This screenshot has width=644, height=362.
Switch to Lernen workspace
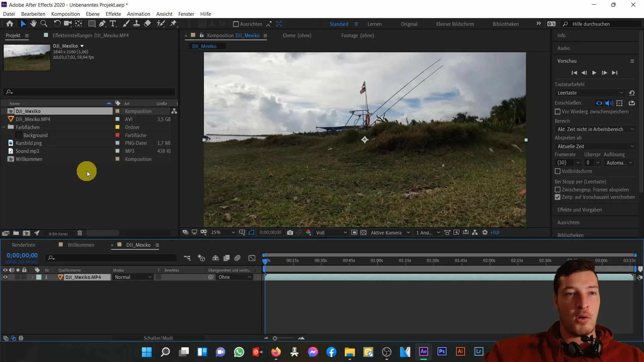(374, 24)
